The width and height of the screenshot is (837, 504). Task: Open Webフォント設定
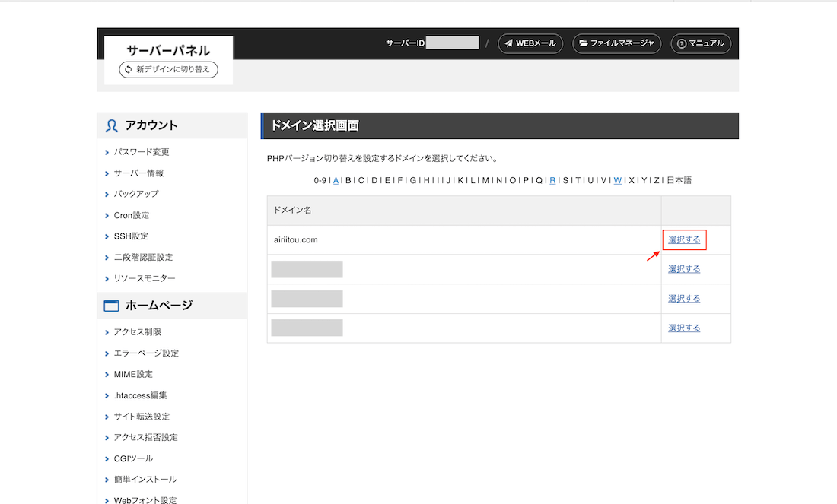[145, 499]
